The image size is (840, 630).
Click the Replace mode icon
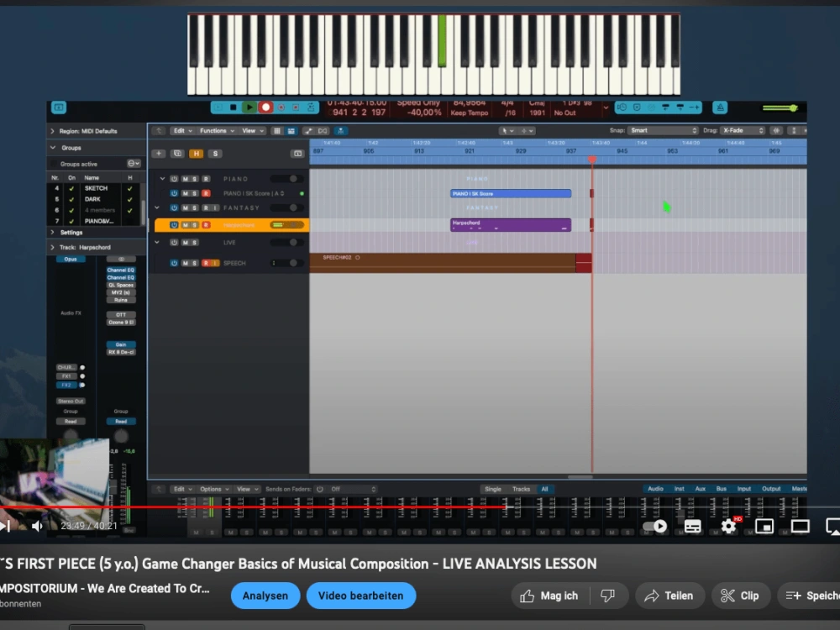[637, 108]
